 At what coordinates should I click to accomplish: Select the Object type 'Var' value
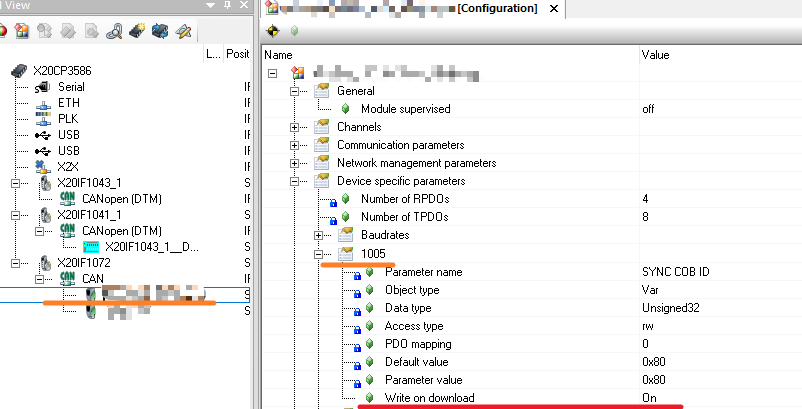(650, 290)
